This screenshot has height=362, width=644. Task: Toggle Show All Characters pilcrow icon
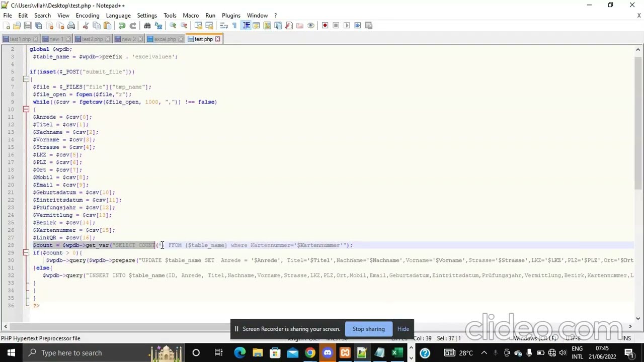pos(234,26)
